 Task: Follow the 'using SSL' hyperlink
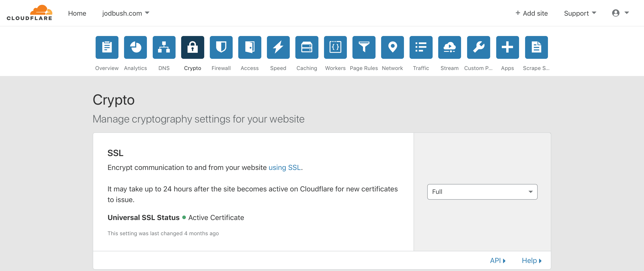[285, 167]
